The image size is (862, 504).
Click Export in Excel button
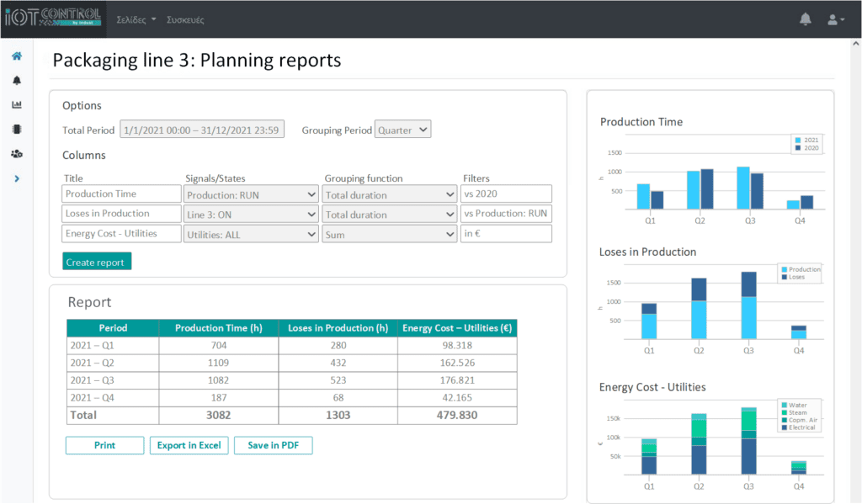pos(189,445)
